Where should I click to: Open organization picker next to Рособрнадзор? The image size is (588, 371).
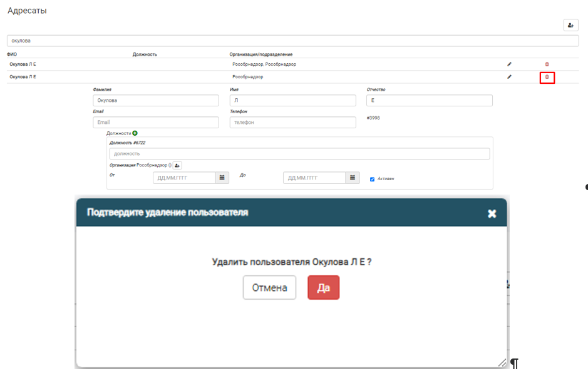pos(177,165)
